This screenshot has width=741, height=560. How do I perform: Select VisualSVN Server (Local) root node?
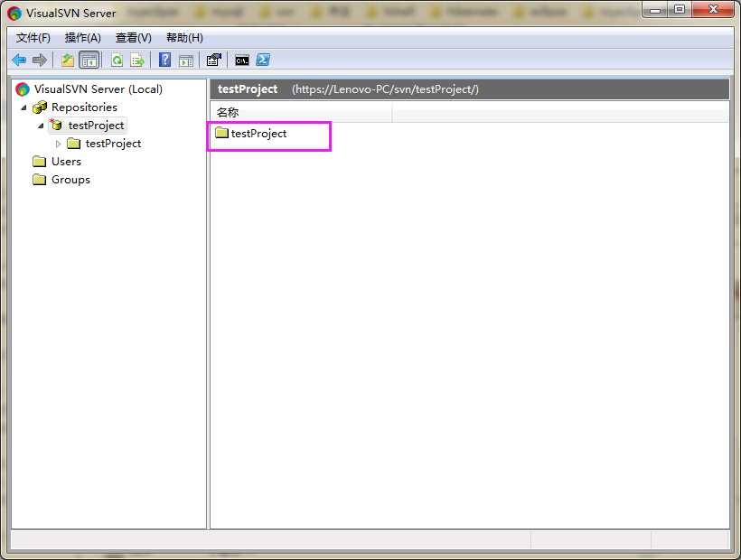tap(98, 89)
